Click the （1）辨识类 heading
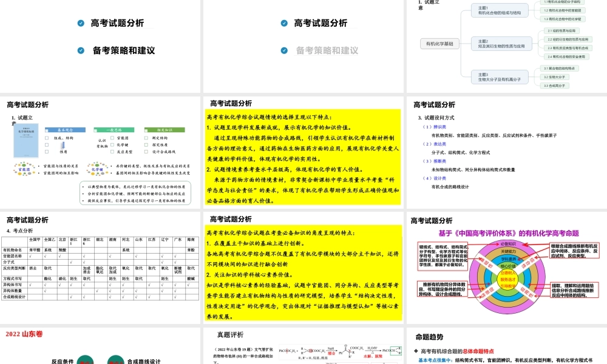This screenshot has height=364, width=607. (435, 127)
